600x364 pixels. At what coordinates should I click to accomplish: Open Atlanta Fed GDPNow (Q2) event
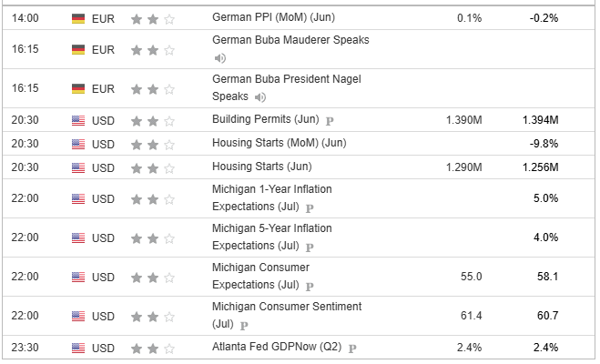[277, 347]
